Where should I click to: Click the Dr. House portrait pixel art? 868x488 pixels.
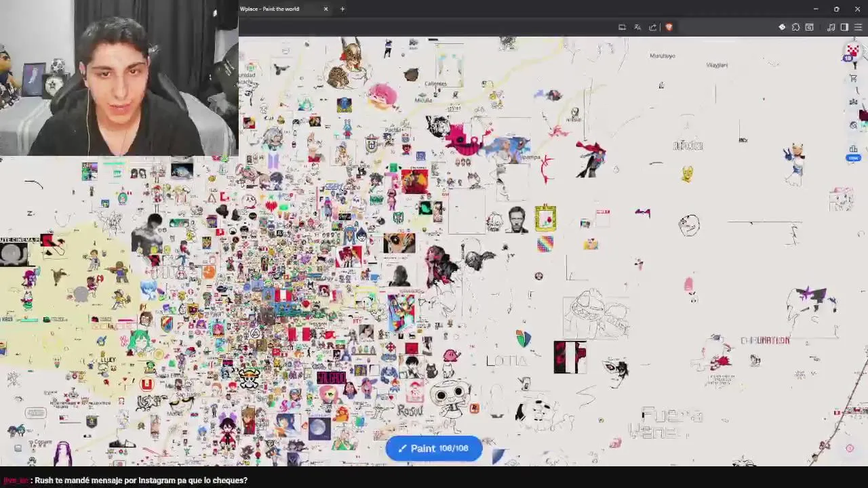point(517,220)
